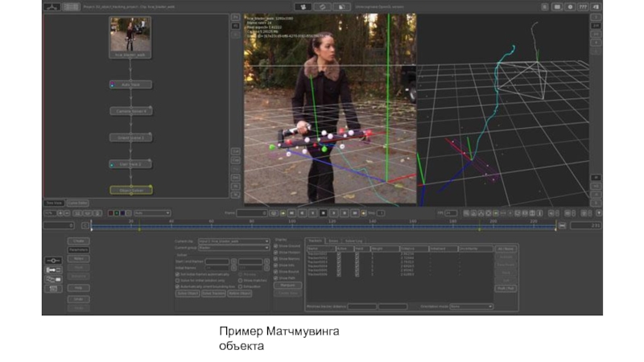The width and height of the screenshot is (644, 362).
Task: Switch to the Tree View tab
Action: (54, 203)
